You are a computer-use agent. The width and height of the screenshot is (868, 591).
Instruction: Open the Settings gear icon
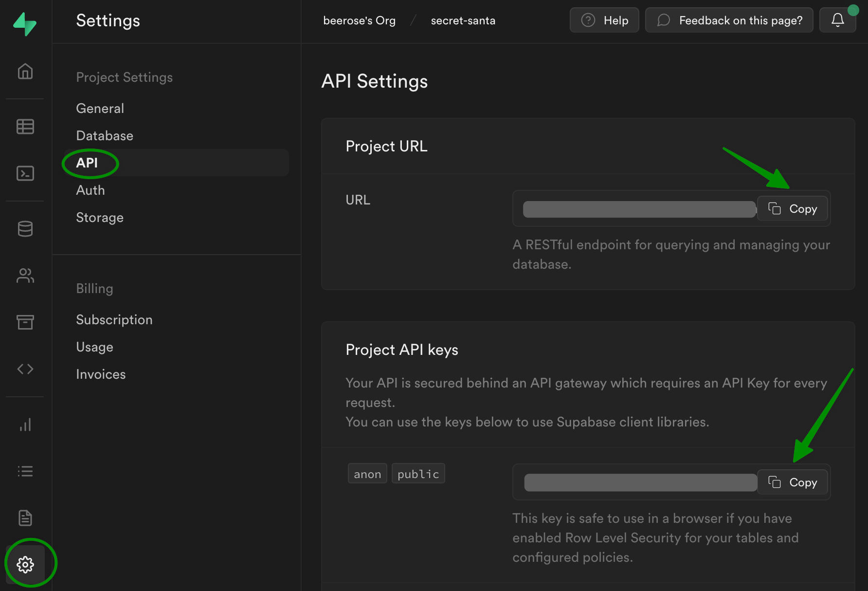point(25,565)
